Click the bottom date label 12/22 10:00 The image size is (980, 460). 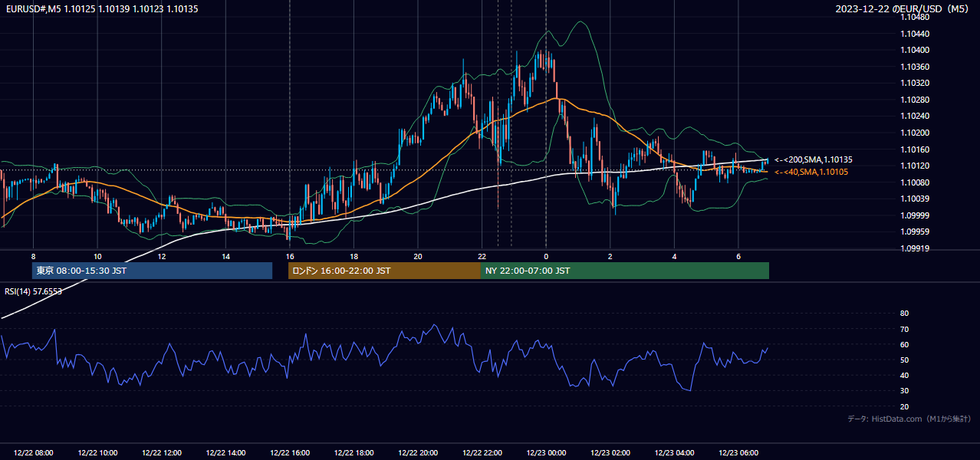tap(97, 453)
